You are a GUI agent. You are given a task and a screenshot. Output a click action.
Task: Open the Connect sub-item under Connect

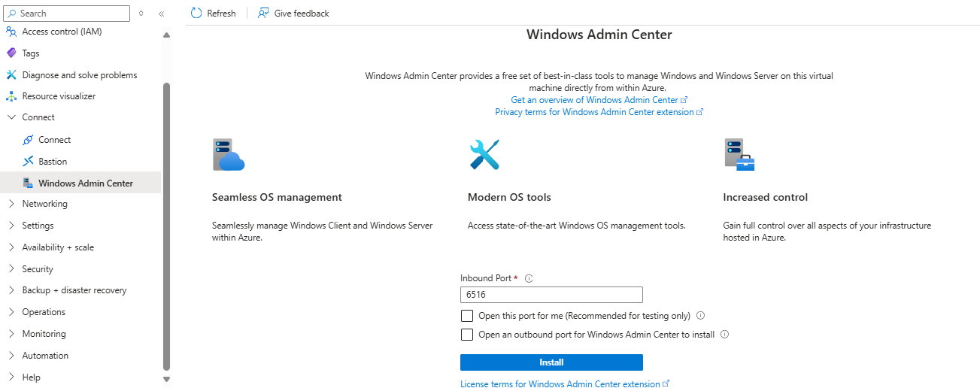pos(54,140)
